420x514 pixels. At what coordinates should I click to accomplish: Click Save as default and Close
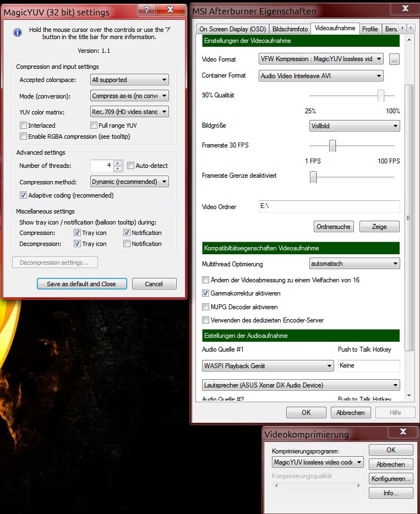click(81, 284)
